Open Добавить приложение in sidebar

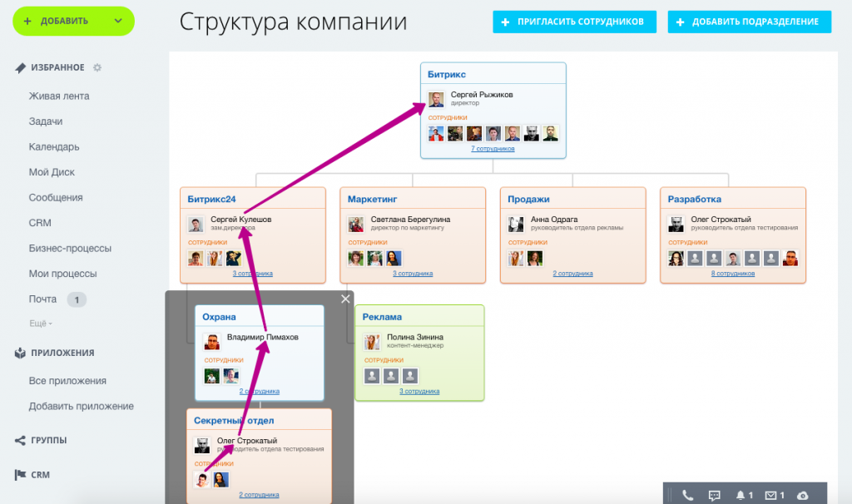[82, 406]
